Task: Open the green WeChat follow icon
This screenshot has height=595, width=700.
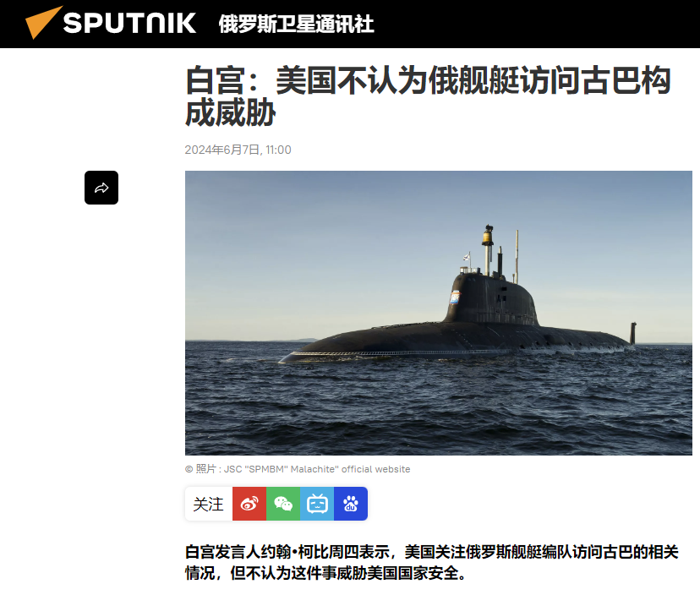Action: (283, 504)
